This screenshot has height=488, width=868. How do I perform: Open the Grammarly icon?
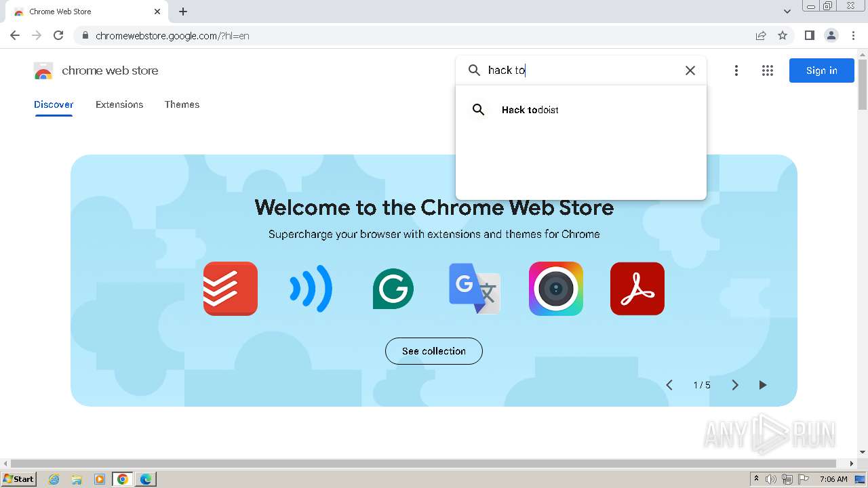coord(393,289)
